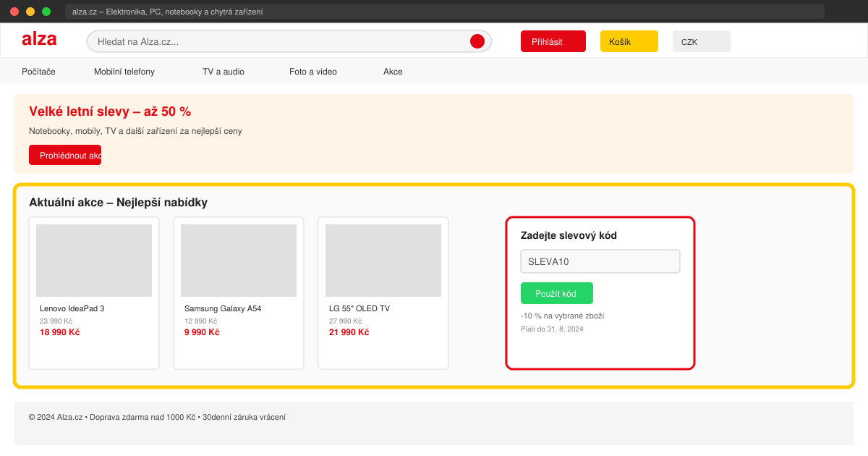
Task: Click the 21 990 Kč sale price
Action: (x=349, y=332)
